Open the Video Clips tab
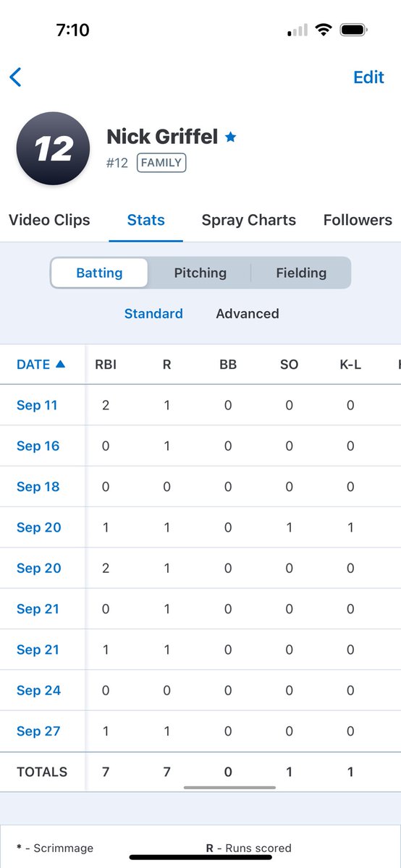Image resolution: width=401 pixels, height=868 pixels. pyautogui.click(x=49, y=220)
